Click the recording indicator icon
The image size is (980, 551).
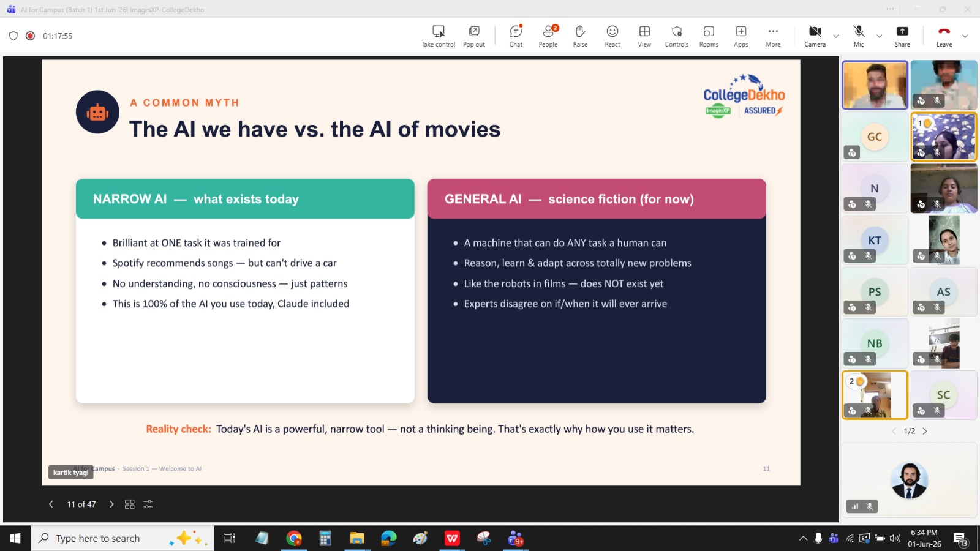tap(30, 36)
